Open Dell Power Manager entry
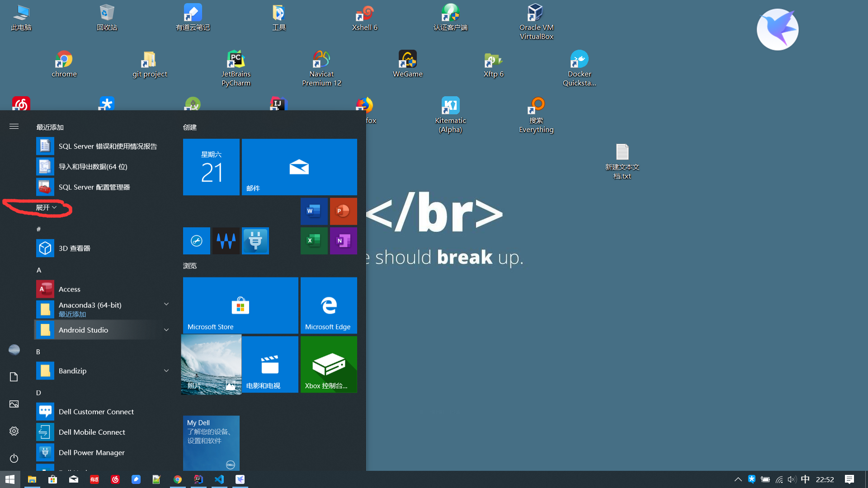This screenshot has height=488, width=868. 92,452
